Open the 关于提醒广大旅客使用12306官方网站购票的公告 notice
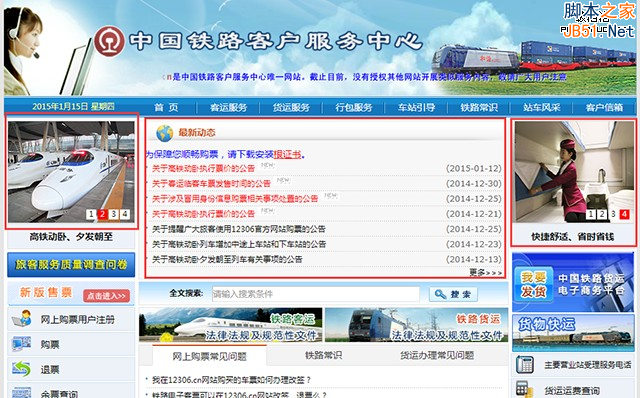This screenshot has height=398, width=640. pos(239,229)
